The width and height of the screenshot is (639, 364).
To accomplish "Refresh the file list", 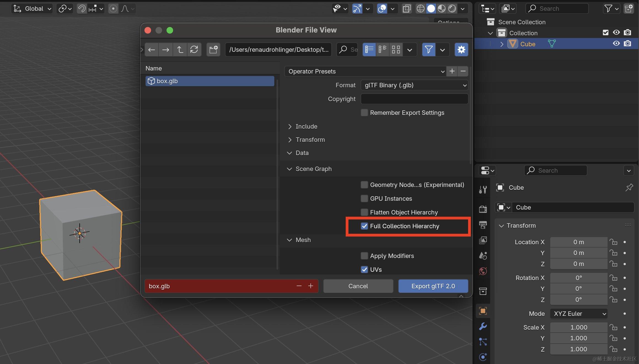I will [194, 50].
